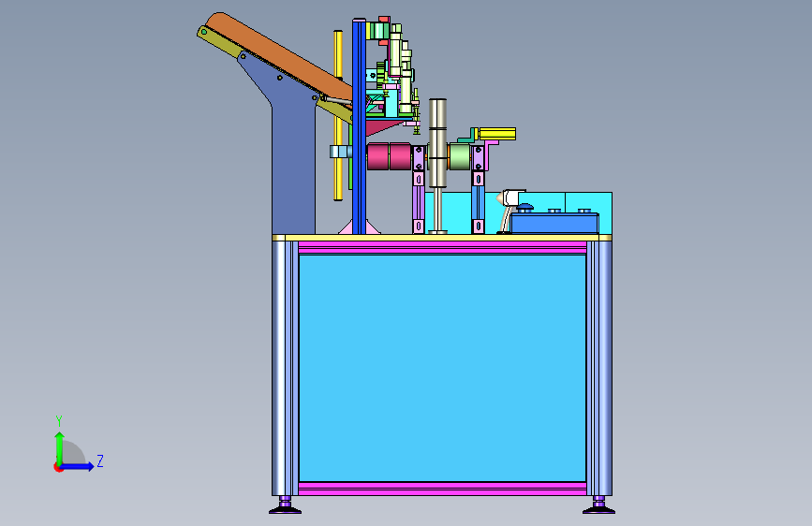This screenshot has width=812, height=526.
Task: Click the right aluminum frame leg
Action: point(599,368)
